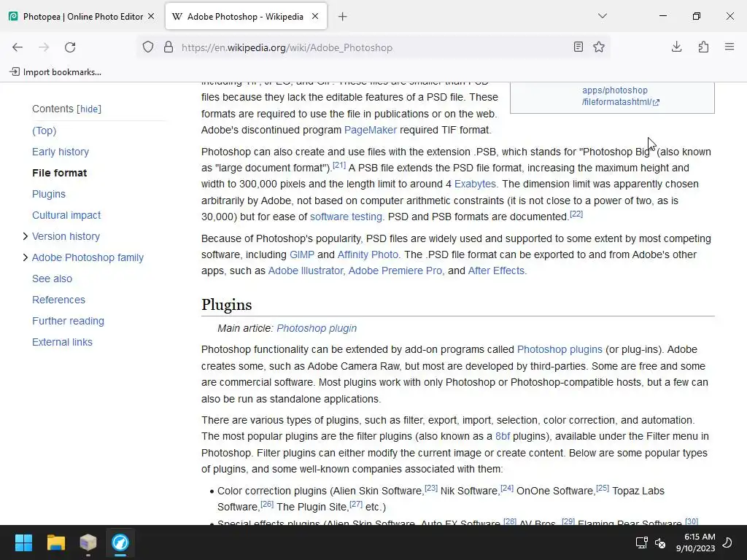Open Firefox downloads panel

tap(676, 47)
